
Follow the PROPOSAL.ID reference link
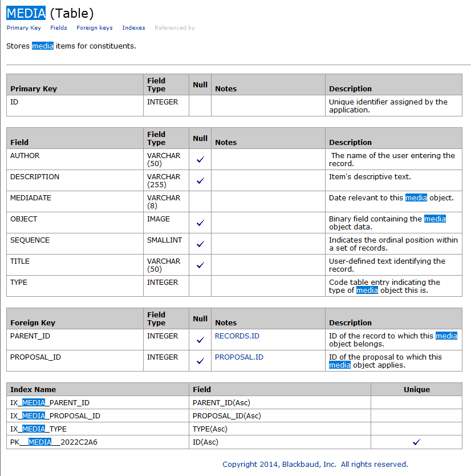point(239,357)
